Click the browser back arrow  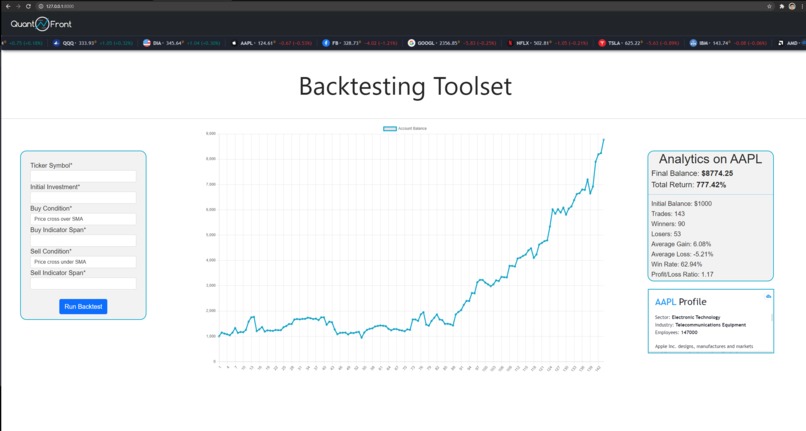[x=8, y=6]
